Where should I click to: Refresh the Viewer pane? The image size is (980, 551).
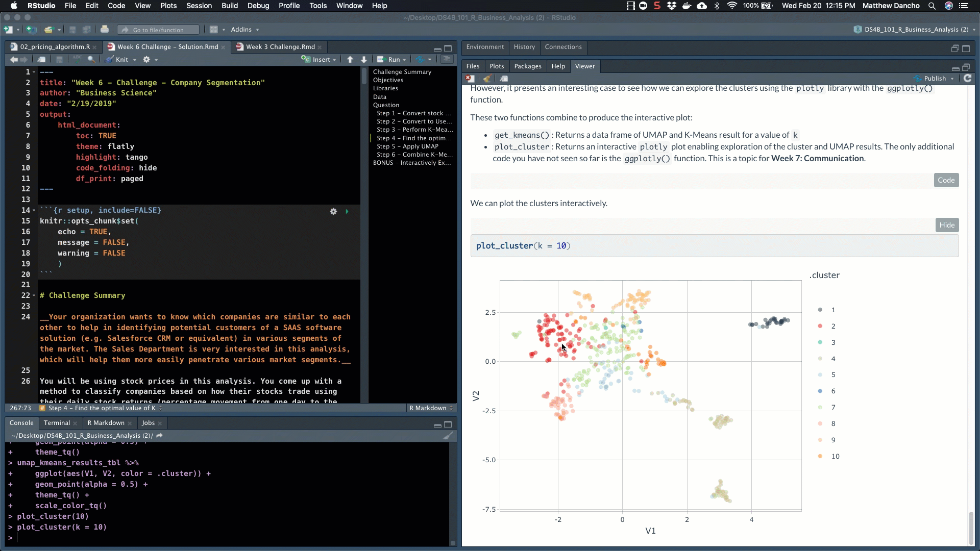(x=967, y=79)
